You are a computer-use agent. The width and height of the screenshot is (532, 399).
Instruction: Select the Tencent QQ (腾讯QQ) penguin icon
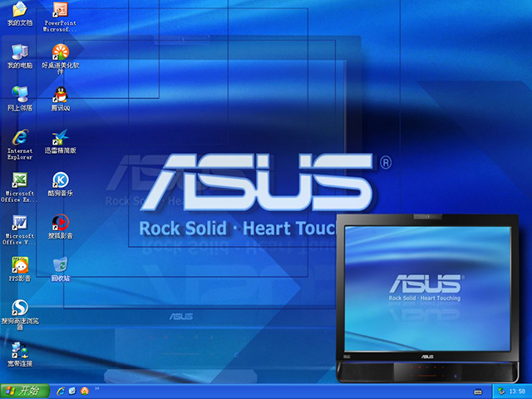click(60, 94)
